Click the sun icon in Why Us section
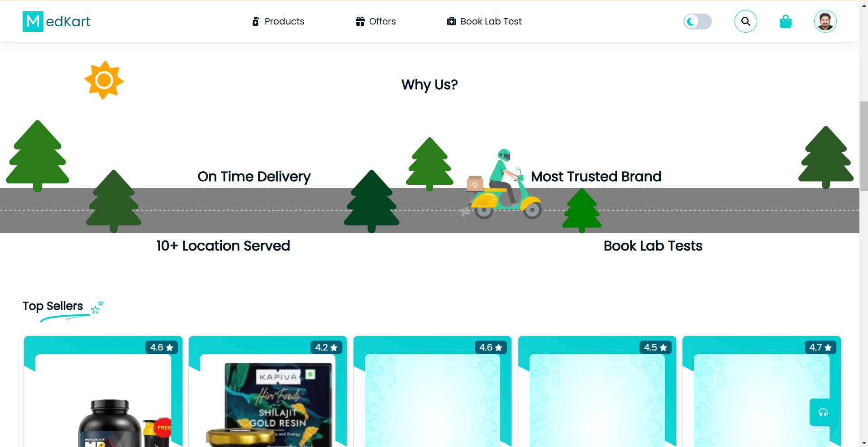 coord(104,80)
